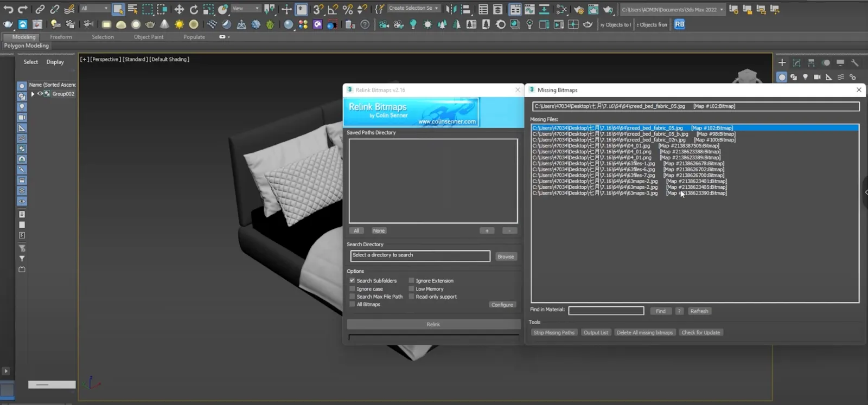Click Browse for search directory
The width and height of the screenshot is (868, 405).
pos(506,256)
